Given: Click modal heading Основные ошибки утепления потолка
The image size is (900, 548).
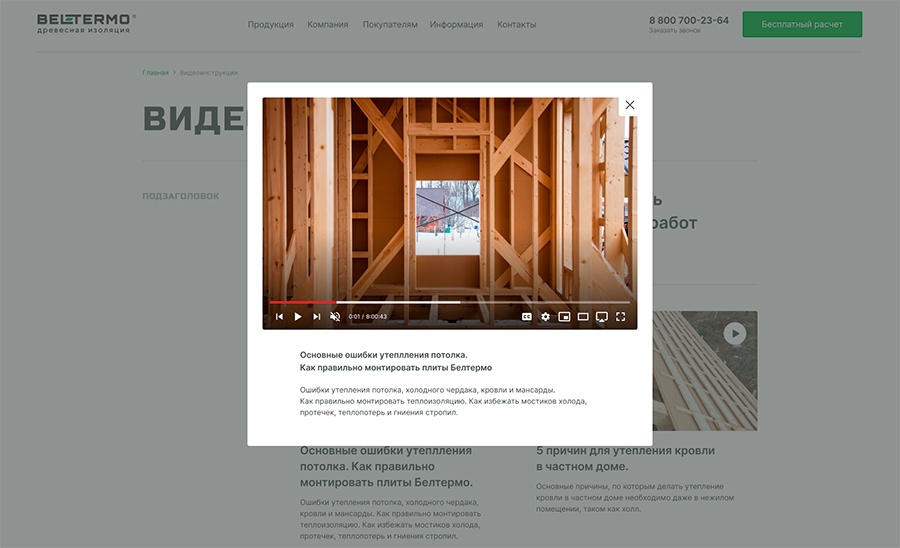Looking at the screenshot, I should coord(396,362).
